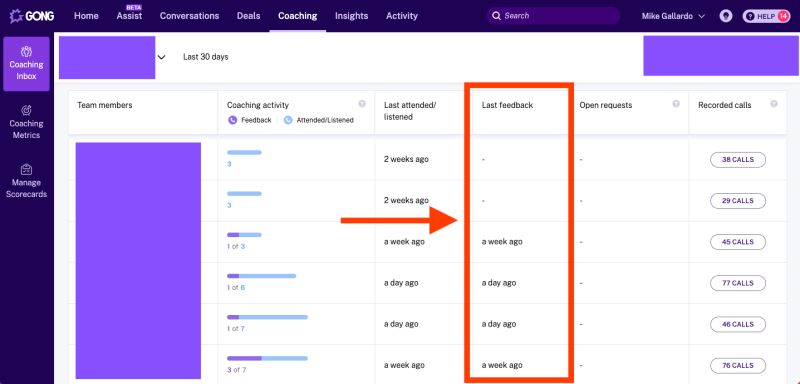Click the '1 of 7' activity count link
The height and width of the screenshot is (384, 800).
tap(236, 328)
